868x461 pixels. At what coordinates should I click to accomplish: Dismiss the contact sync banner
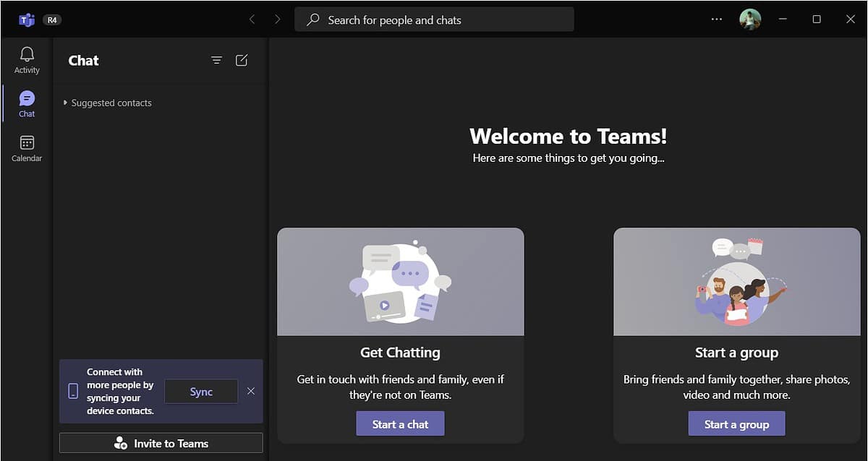(251, 391)
